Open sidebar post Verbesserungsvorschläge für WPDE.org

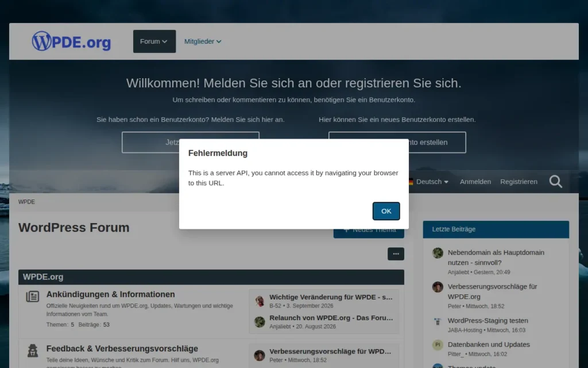[492, 292]
